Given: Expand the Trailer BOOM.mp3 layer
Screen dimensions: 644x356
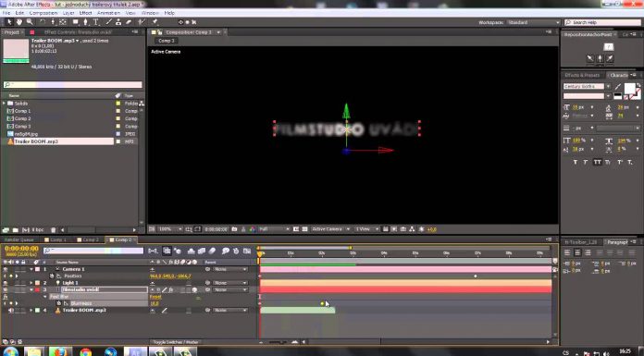Looking at the screenshot, I should click(x=31, y=311).
